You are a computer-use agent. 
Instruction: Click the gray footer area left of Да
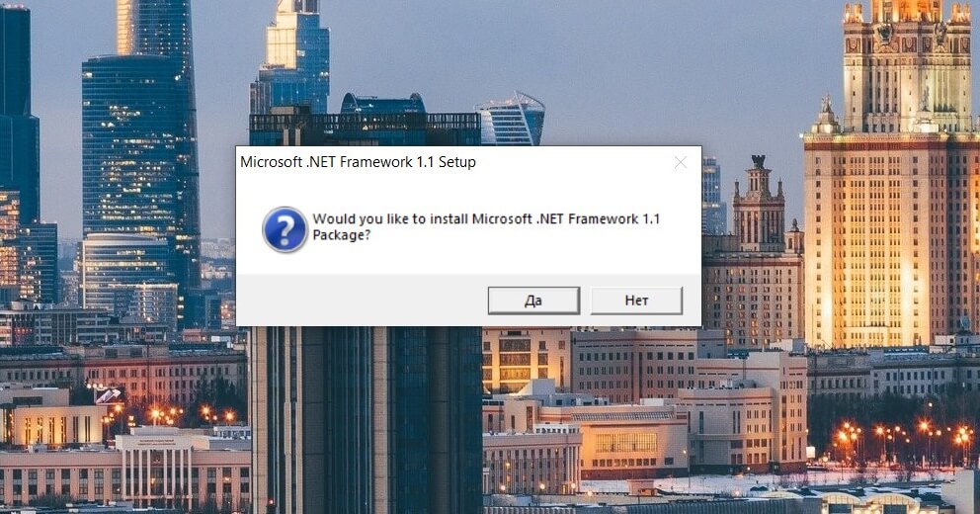(362, 300)
